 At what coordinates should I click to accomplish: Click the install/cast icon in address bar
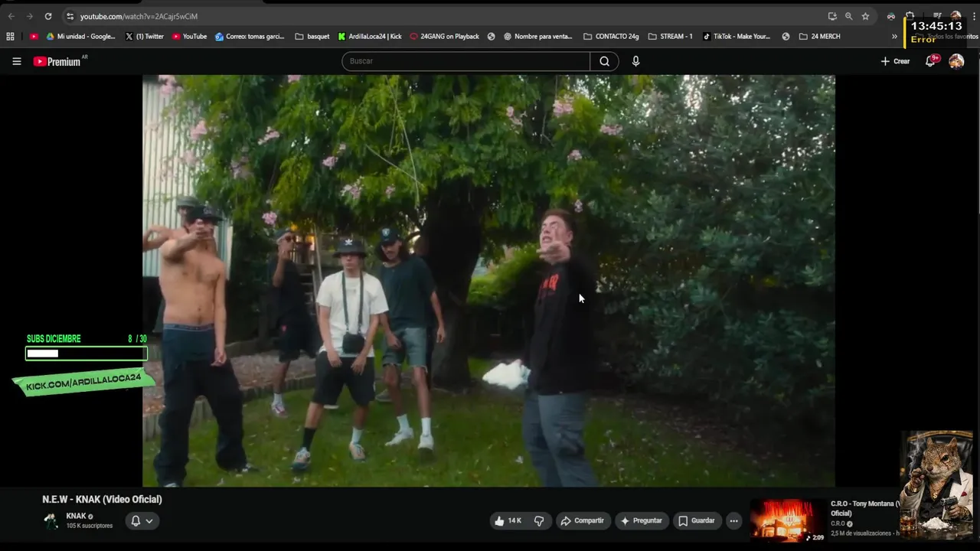[x=832, y=16]
